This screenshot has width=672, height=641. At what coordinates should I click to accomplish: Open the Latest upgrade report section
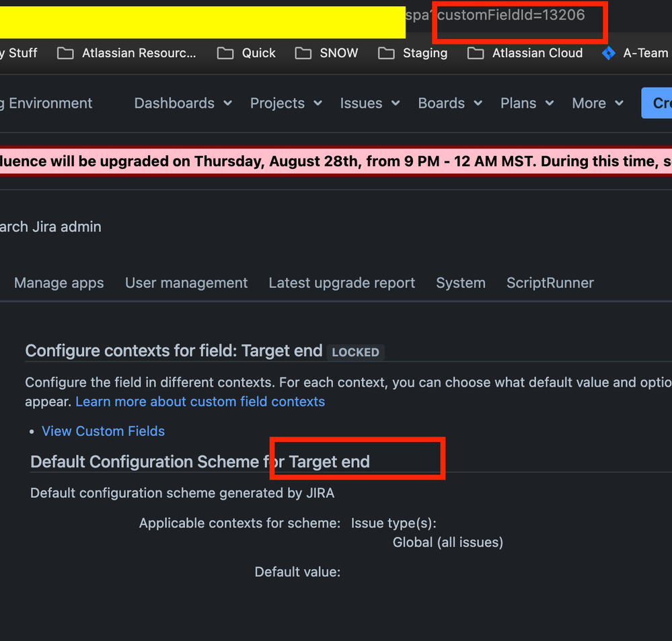coord(341,282)
